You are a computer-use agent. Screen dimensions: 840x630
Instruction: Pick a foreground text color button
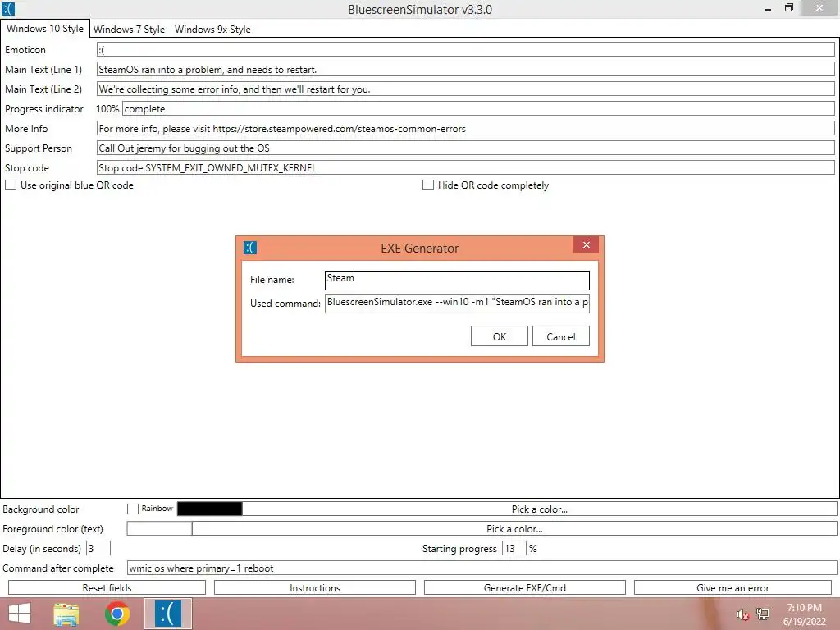pos(514,529)
